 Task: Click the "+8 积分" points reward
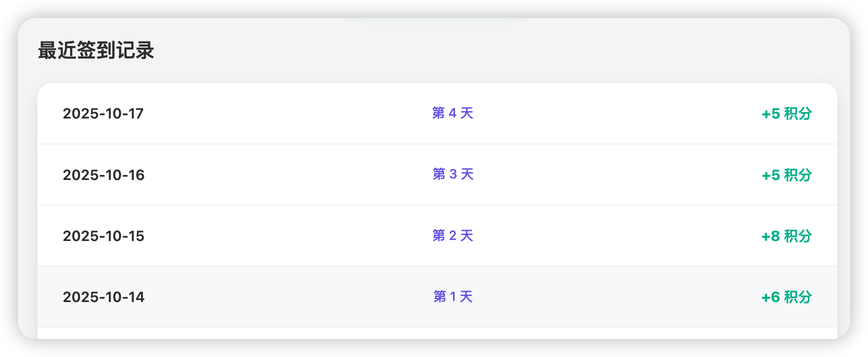(786, 236)
